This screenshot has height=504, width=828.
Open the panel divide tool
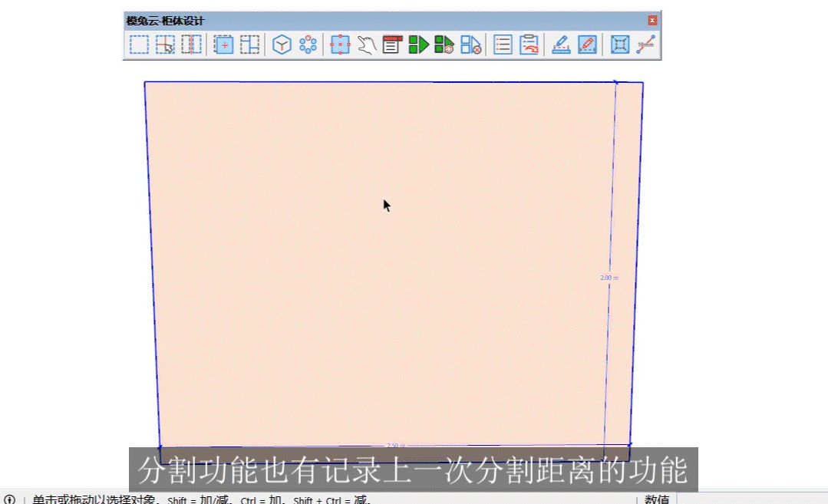[x=249, y=44]
